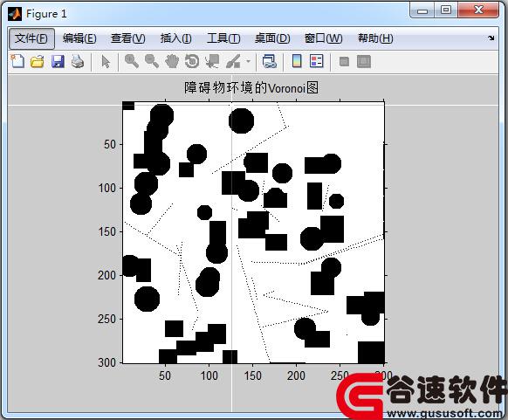Click the New Figure toolbar icon
This screenshot has height=420, width=508.
pyautogui.click(x=17, y=61)
